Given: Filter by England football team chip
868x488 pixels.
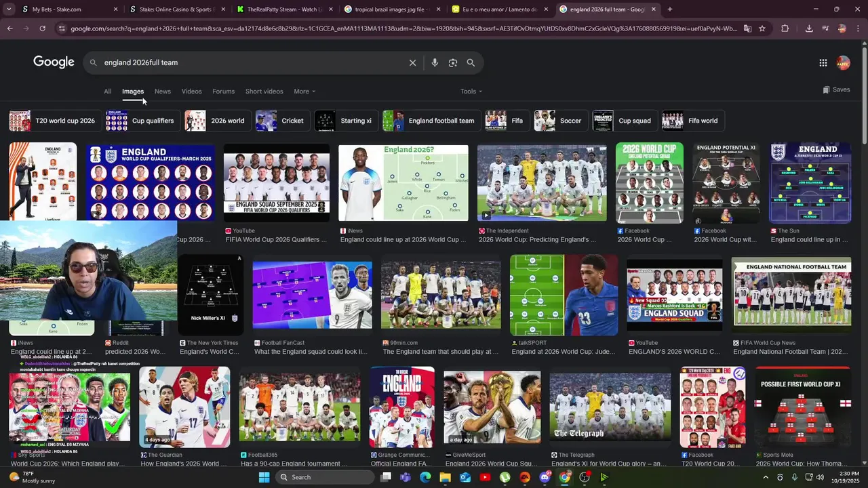Looking at the screenshot, I should click(x=431, y=121).
